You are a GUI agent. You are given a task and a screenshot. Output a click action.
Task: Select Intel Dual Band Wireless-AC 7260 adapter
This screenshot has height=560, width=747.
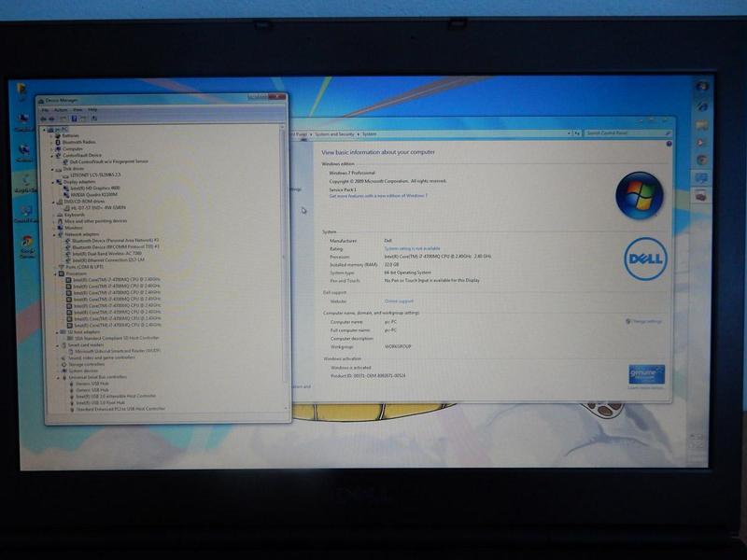107,253
